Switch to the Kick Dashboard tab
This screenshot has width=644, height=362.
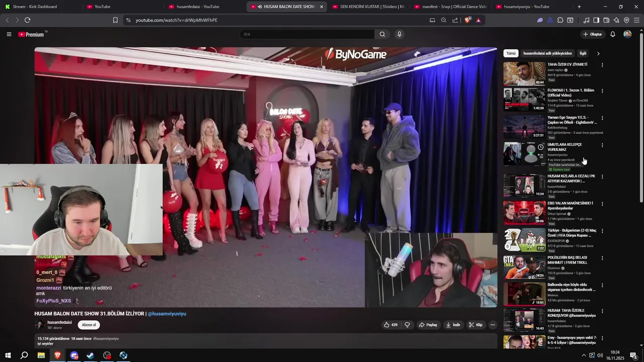pos(40,7)
